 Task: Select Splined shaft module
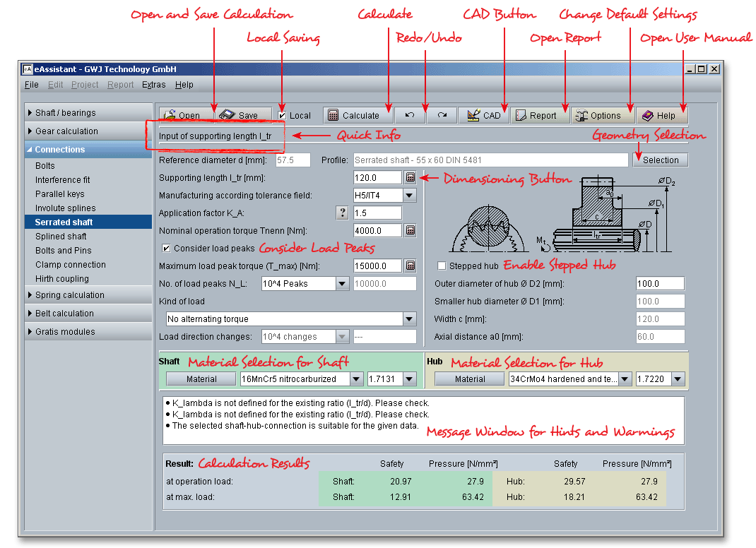pos(88,236)
